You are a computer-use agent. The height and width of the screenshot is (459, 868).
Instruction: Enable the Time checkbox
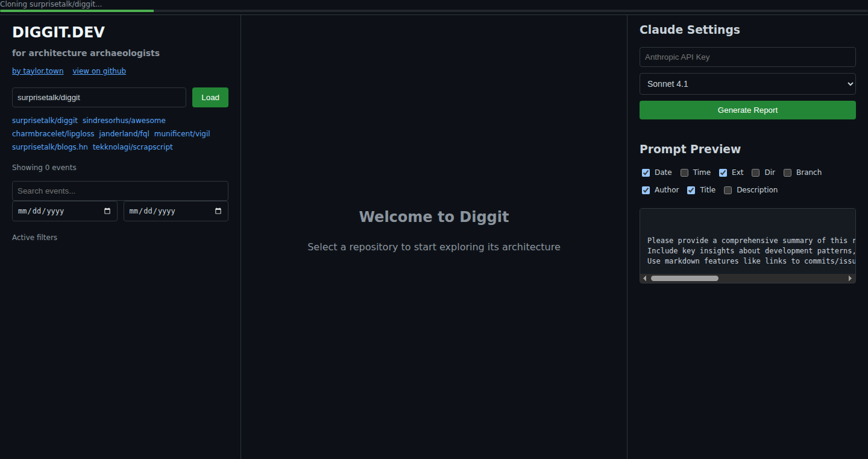pos(685,173)
